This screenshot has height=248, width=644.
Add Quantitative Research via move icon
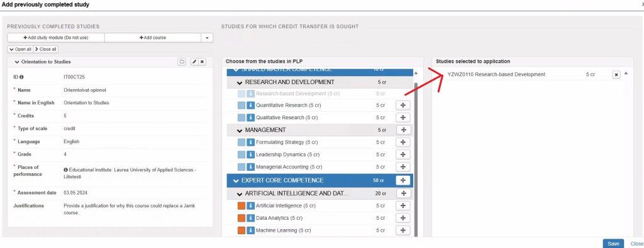click(x=403, y=105)
